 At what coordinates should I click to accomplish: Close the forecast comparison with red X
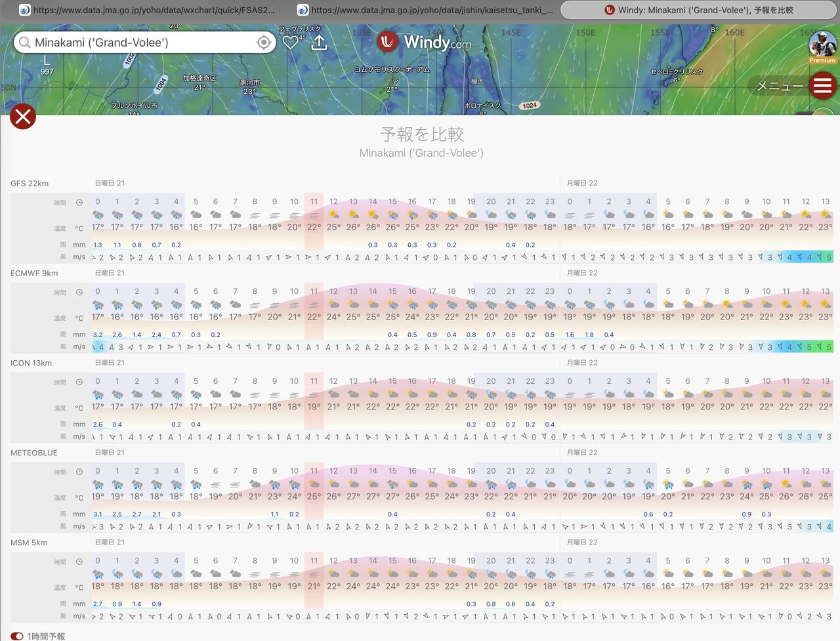pos(22,117)
